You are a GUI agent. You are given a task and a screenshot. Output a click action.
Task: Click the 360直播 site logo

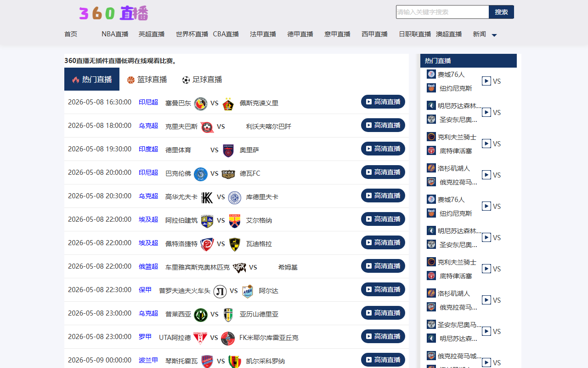[x=113, y=13]
